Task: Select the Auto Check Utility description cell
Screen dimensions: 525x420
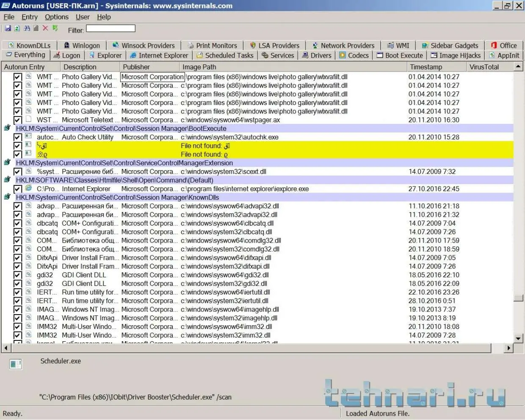Action: (x=88, y=137)
